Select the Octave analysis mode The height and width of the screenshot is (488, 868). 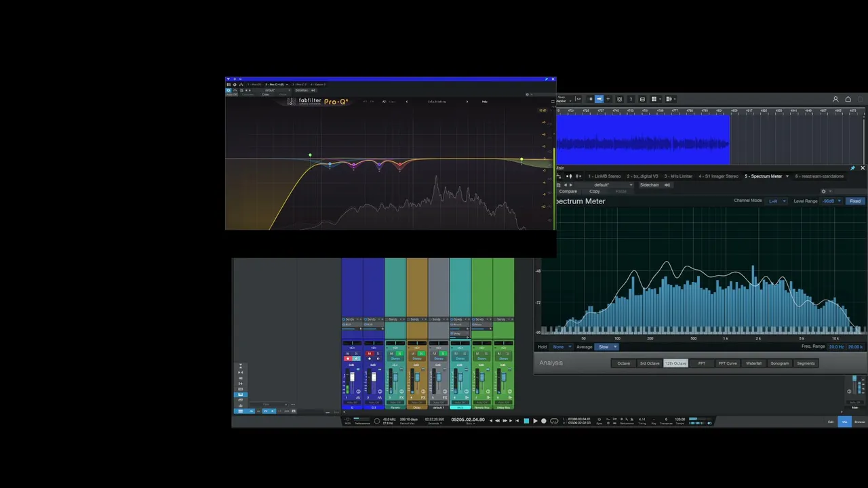(x=623, y=363)
